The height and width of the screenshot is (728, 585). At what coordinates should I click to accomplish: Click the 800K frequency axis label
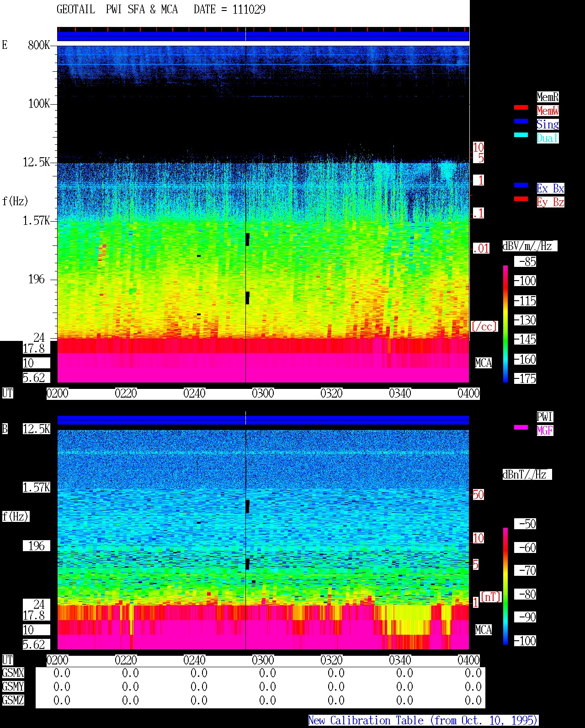tap(39, 45)
